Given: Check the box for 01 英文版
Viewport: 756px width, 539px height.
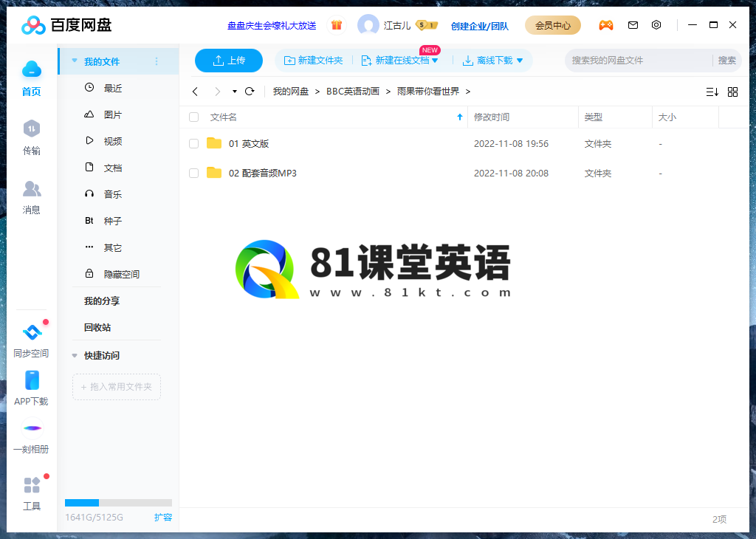Looking at the screenshot, I should [194, 144].
